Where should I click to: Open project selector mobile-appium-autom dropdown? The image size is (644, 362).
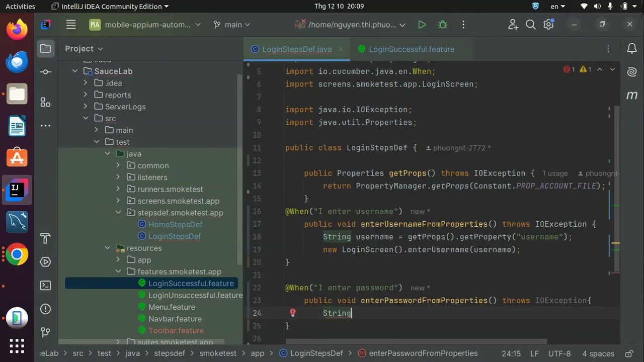pos(145,24)
